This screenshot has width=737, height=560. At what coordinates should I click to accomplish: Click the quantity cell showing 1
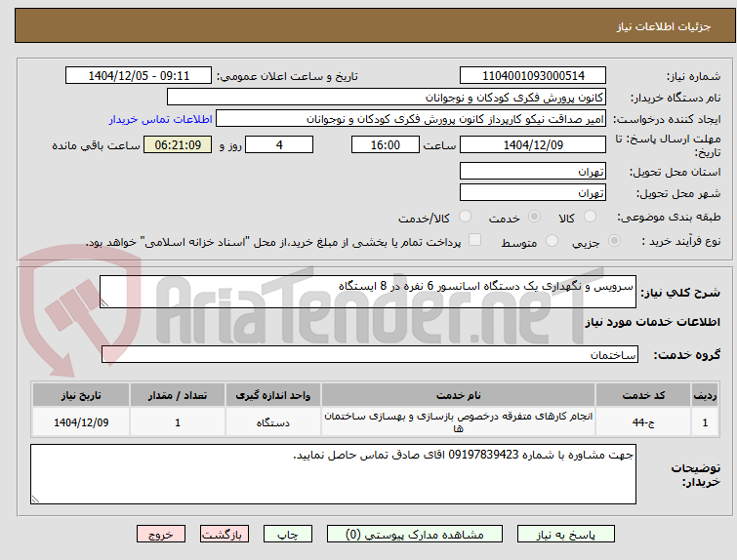pyautogui.click(x=178, y=422)
